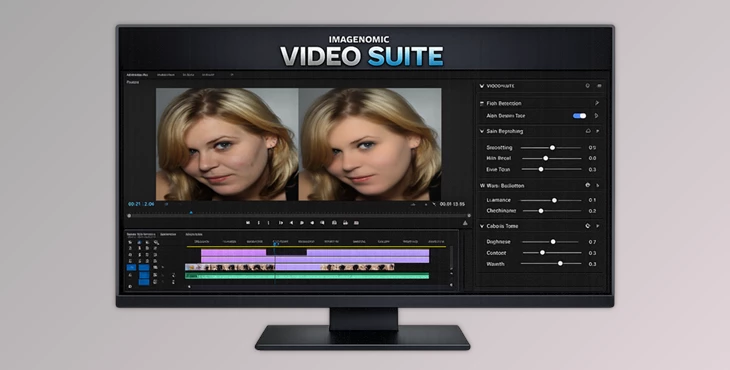Click the first transport control icon
Screen dimensions: 730x370
[x=248, y=223]
